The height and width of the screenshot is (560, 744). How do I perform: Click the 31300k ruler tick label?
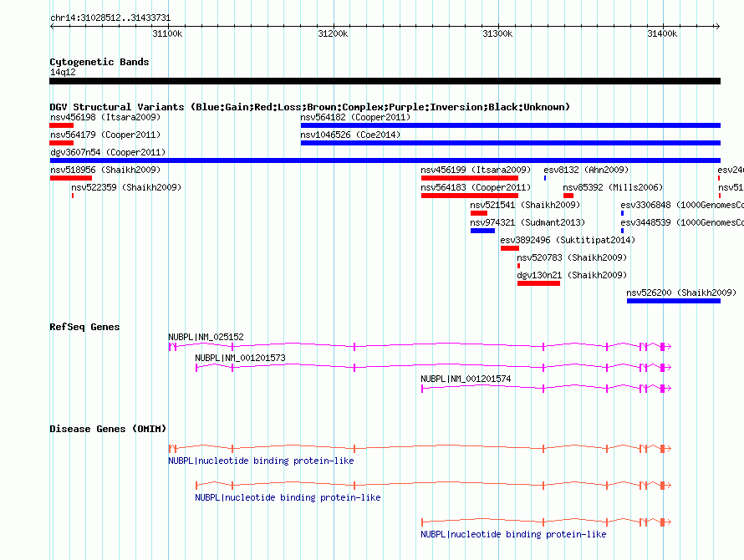(497, 33)
